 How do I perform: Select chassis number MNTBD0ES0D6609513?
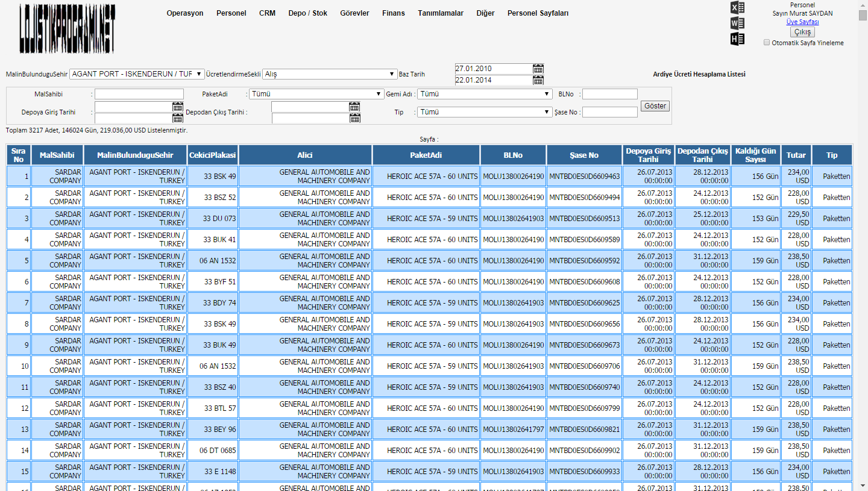click(x=584, y=218)
